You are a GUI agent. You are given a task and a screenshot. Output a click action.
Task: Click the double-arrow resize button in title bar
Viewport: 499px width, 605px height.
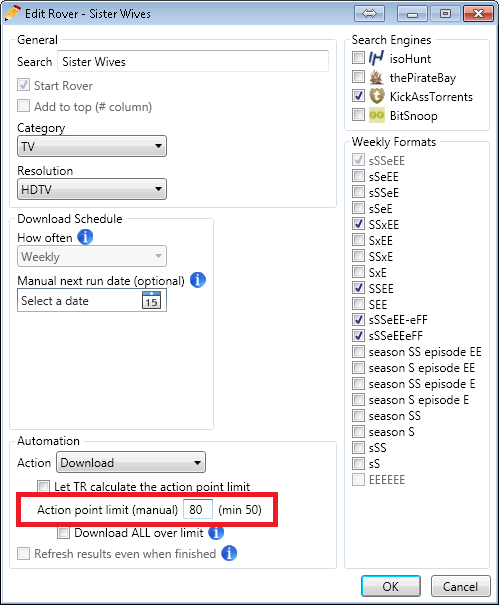pyautogui.click(x=369, y=14)
